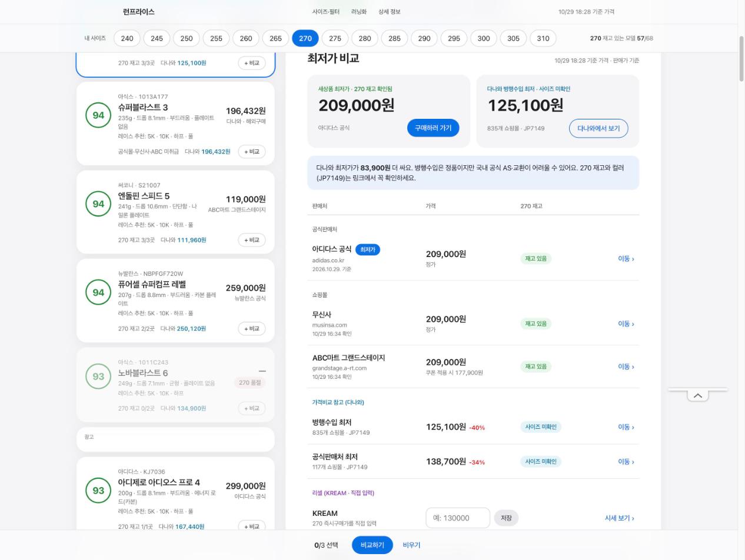Select size 245 chip
The width and height of the screenshot is (745, 560).
point(157,38)
